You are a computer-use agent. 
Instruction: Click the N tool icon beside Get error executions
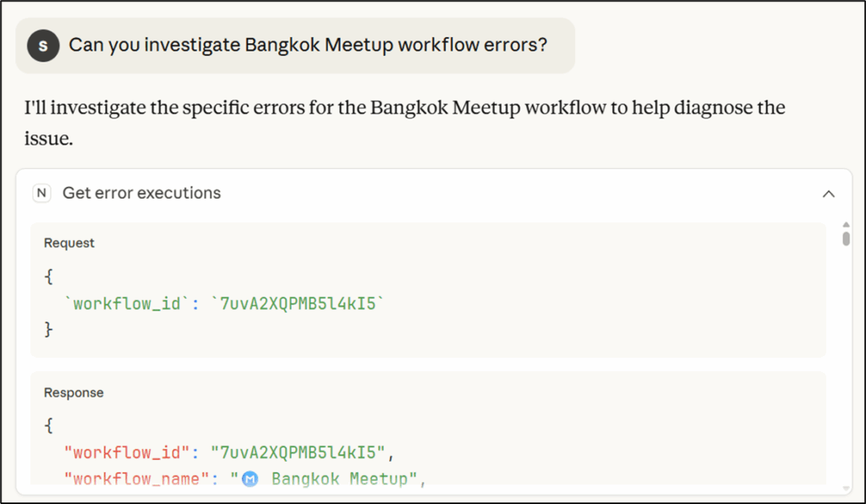pyautogui.click(x=41, y=193)
